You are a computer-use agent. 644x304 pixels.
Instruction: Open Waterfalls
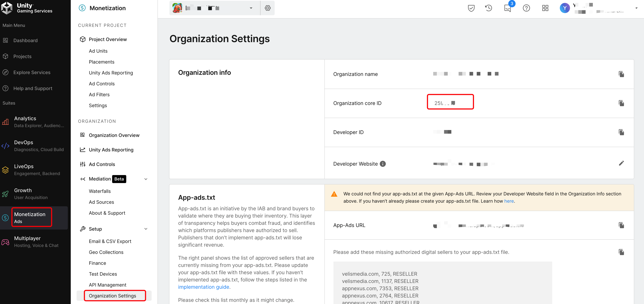[x=100, y=191]
